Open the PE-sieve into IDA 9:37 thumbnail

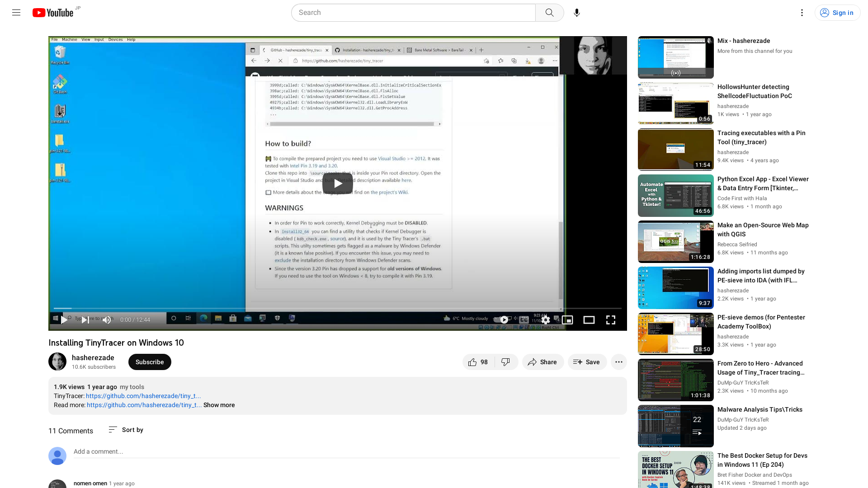[x=675, y=288]
